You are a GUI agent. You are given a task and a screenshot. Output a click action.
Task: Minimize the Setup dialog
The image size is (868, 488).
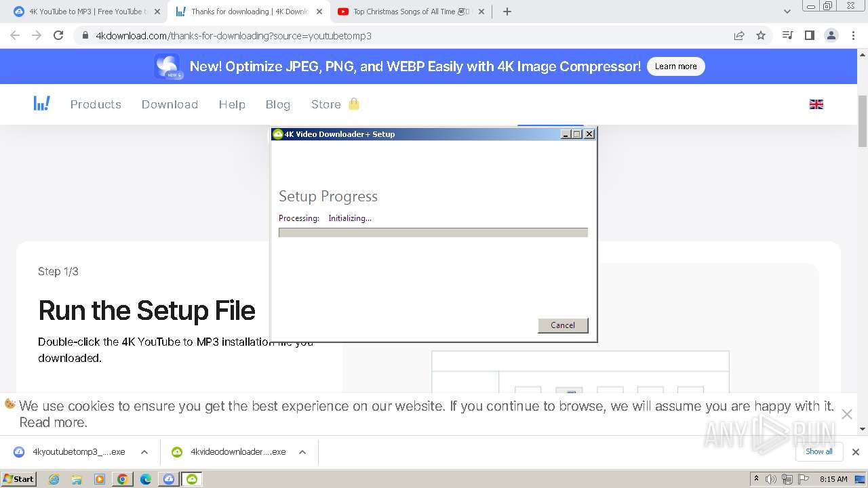[x=566, y=134]
